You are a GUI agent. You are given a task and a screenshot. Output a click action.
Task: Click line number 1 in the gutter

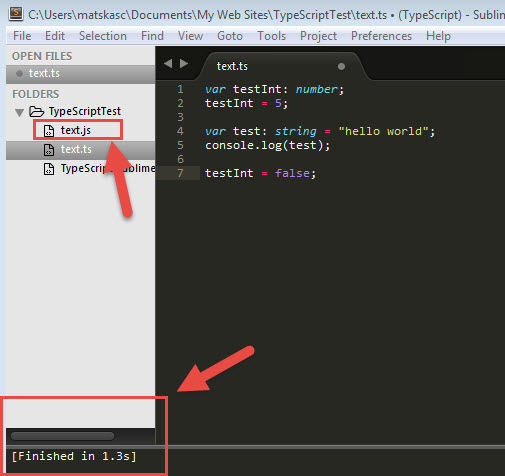tap(180, 89)
